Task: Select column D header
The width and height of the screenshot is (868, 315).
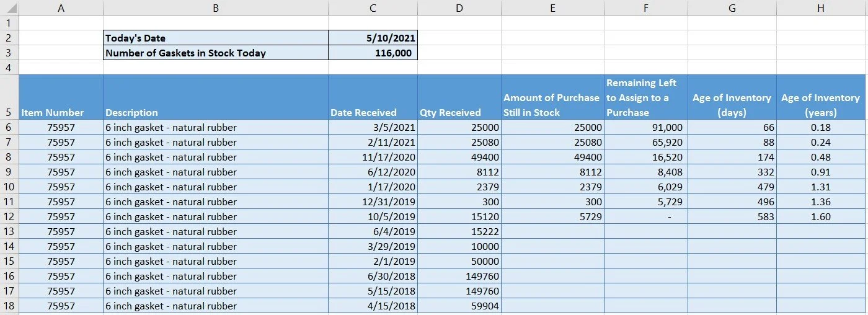Action: (x=459, y=7)
